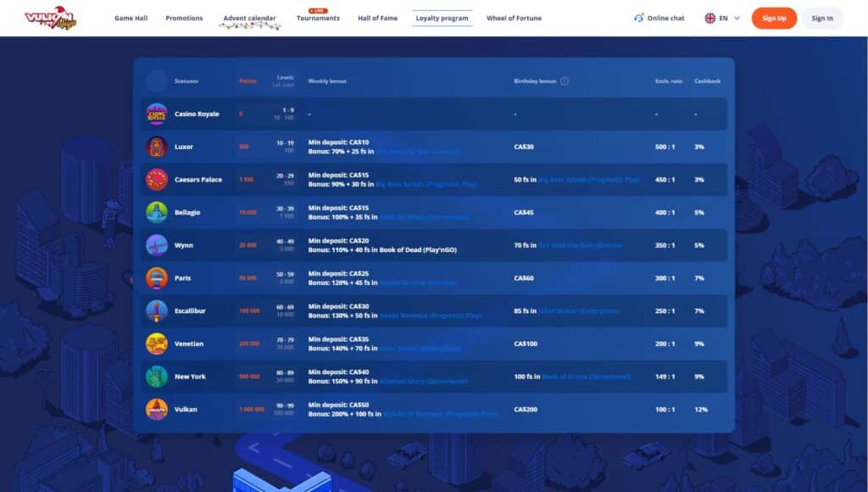Open New York birthday bonus game link
The image size is (868, 492).
pos(587,376)
